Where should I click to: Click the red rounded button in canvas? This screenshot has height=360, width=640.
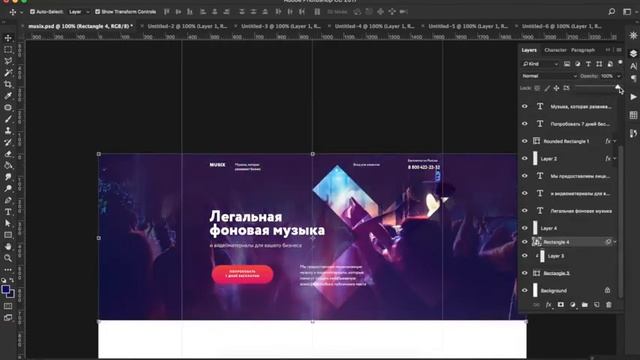(x=242, y=274)
